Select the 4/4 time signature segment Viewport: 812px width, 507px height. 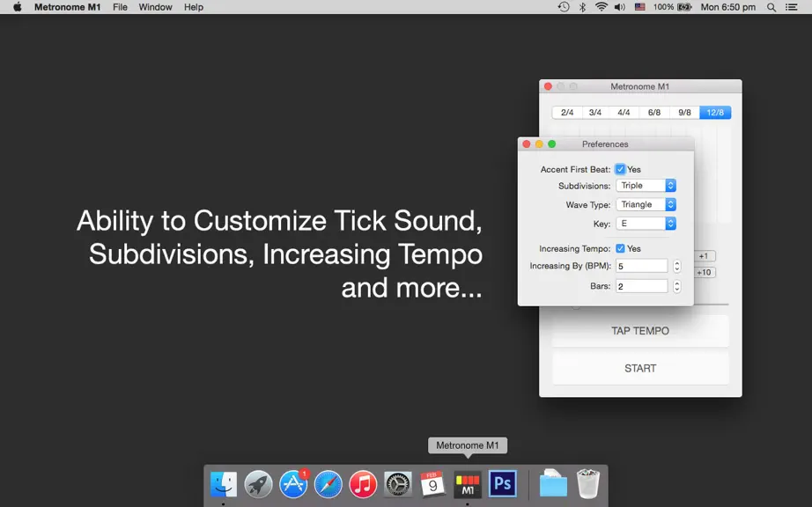(624, 113)
